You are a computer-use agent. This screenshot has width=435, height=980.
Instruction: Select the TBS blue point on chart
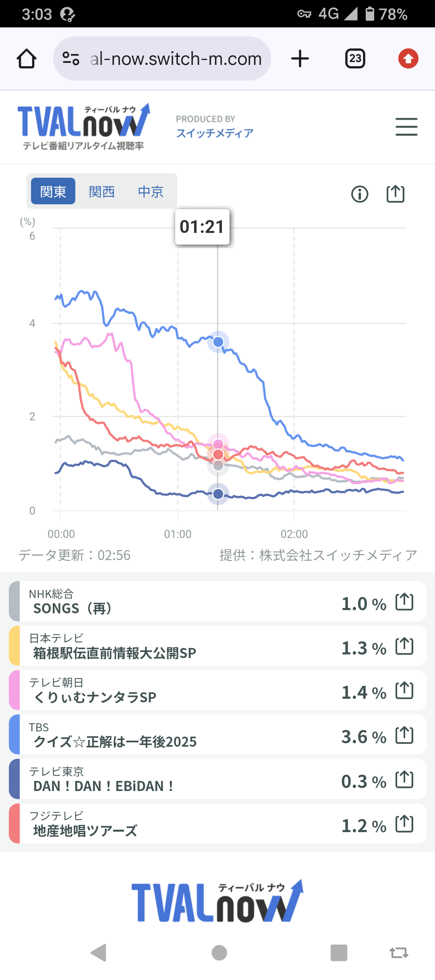click(x=218, y=342)
